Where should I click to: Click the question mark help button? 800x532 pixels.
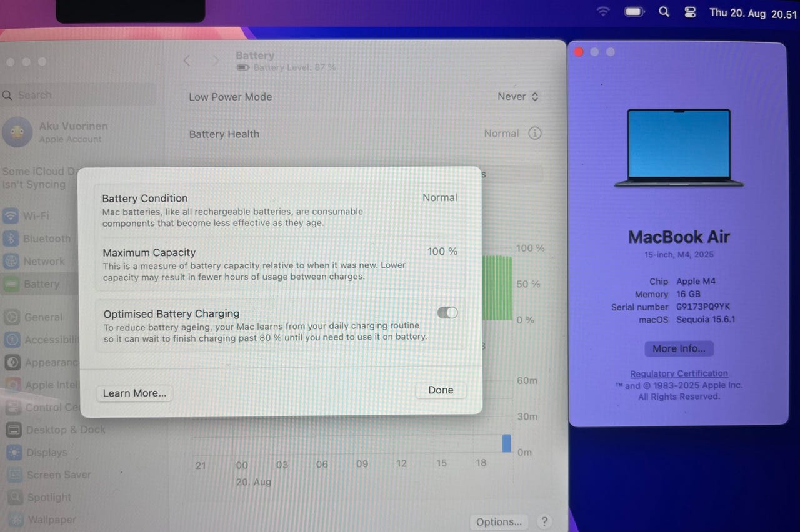pos(544,521)
